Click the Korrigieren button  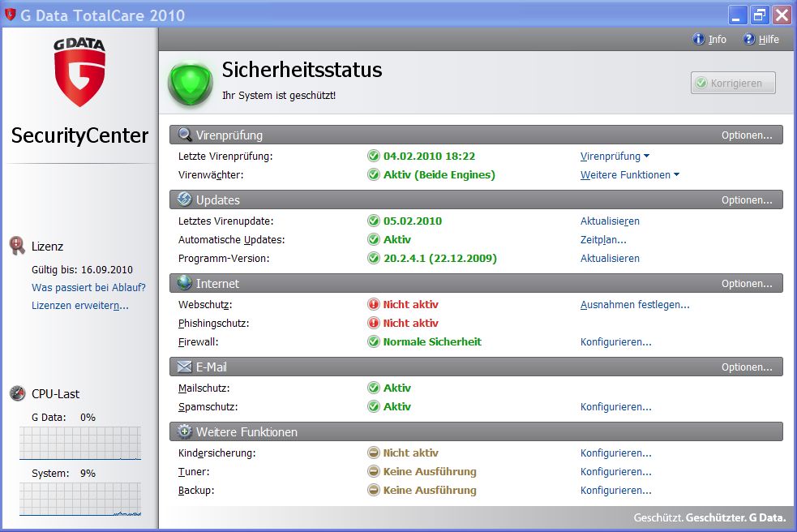click(733, 83)
